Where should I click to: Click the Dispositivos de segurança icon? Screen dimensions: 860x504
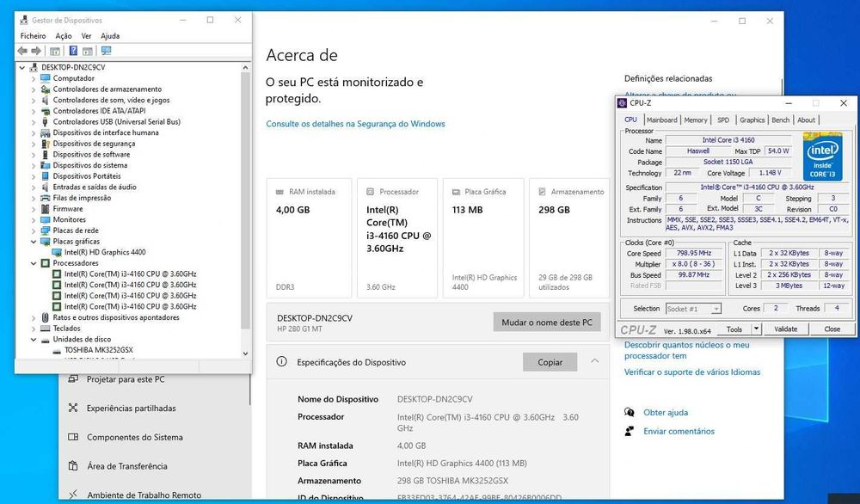[46, 144]
